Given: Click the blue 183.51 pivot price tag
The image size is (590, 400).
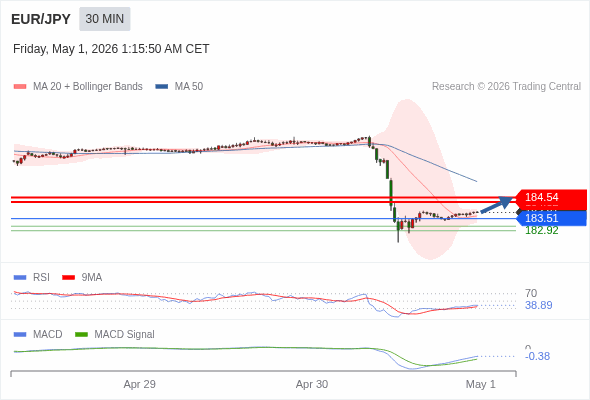Looking at the screenshot, I should click(x=551, y=218).
